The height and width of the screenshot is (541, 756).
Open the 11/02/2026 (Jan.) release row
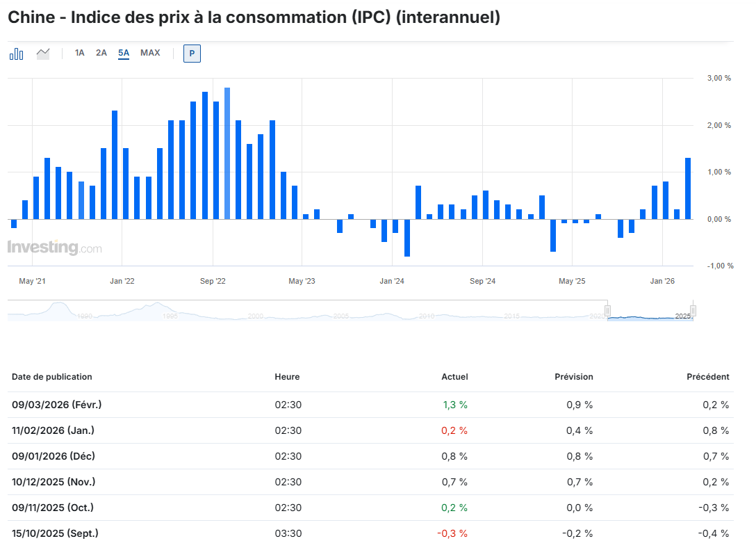point(53,430)
